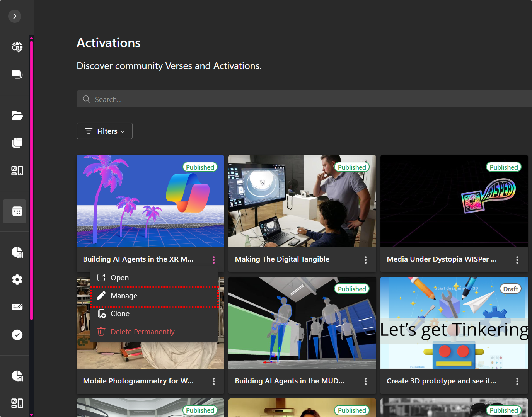Choose Delete Permanently from the menu

[x=142, y=332]
